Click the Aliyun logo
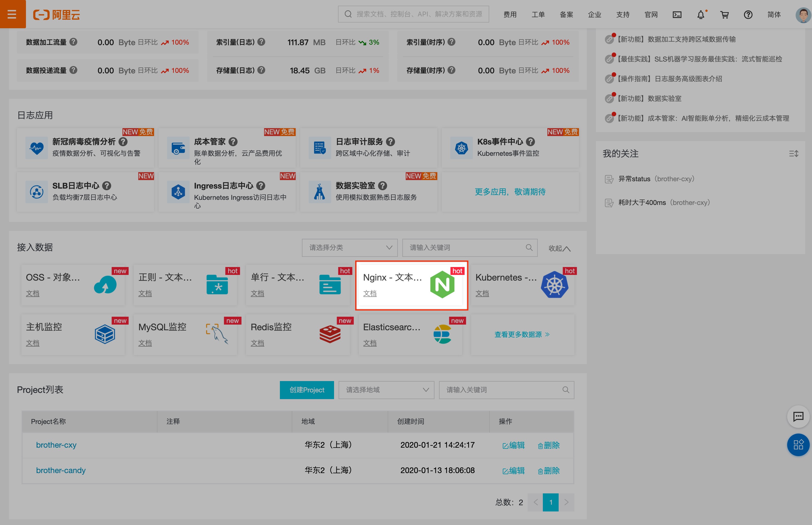The image size is (812, 525). (56, 14)
